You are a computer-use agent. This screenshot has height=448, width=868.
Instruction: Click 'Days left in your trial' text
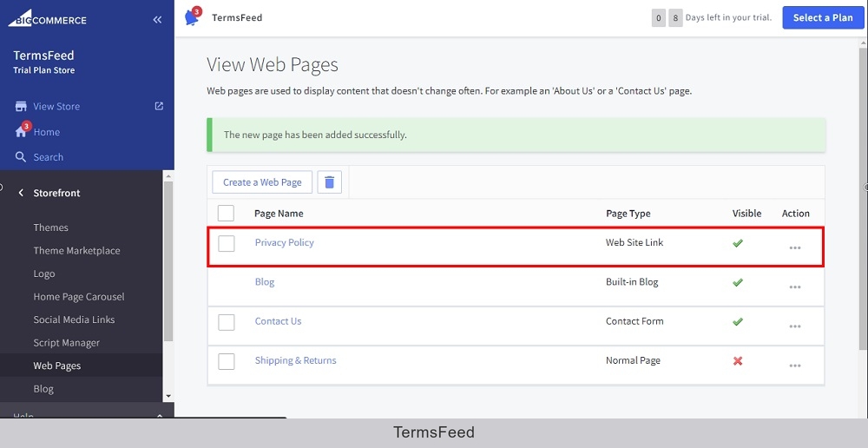click(728, 17)
